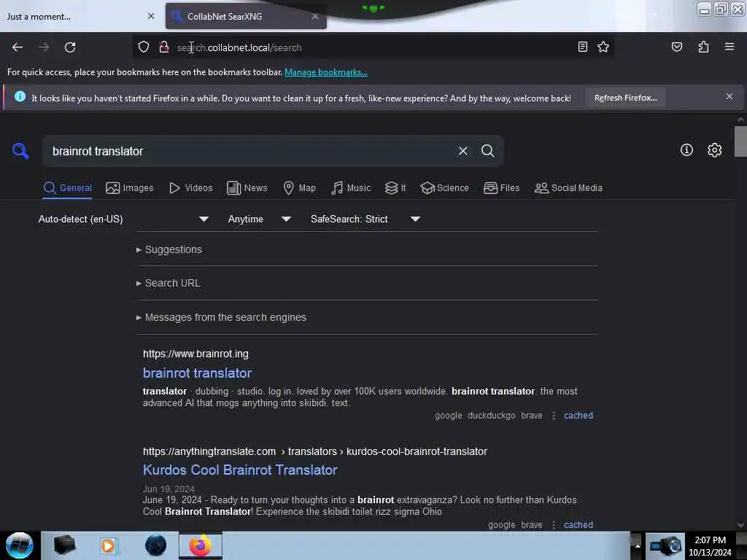The height and width of the screenshot is (560, 747).
Task: Open more options for brainrot.ing result
Action: pos(553,416)
